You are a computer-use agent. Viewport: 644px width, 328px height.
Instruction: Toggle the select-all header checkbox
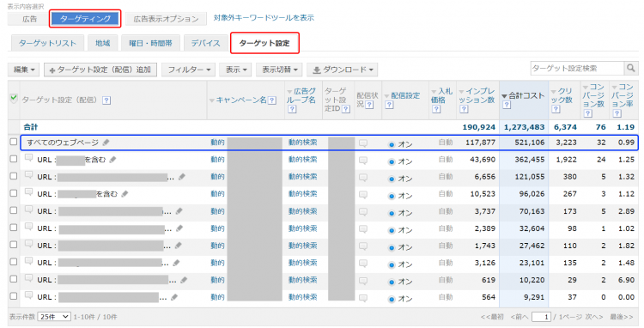14,98
